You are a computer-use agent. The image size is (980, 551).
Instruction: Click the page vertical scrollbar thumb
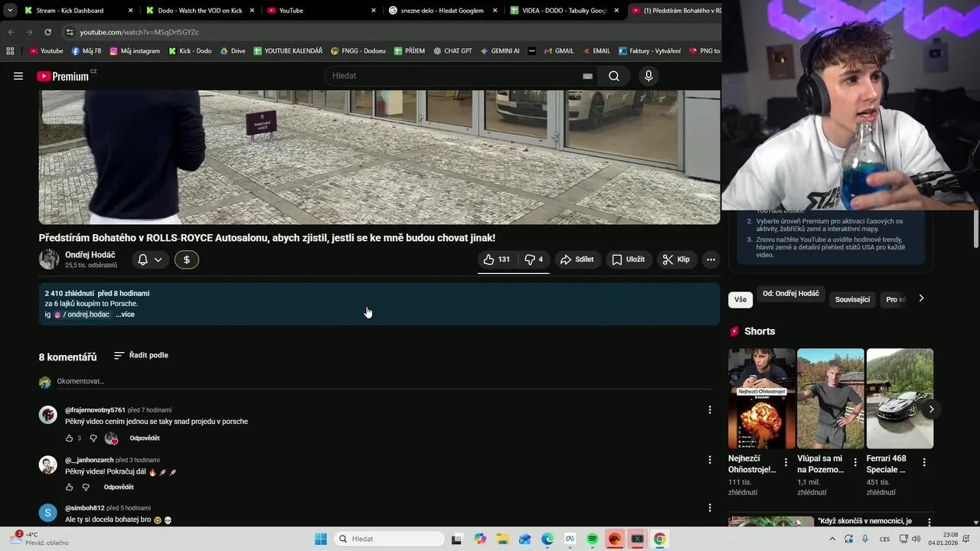(x=975, y=228)
